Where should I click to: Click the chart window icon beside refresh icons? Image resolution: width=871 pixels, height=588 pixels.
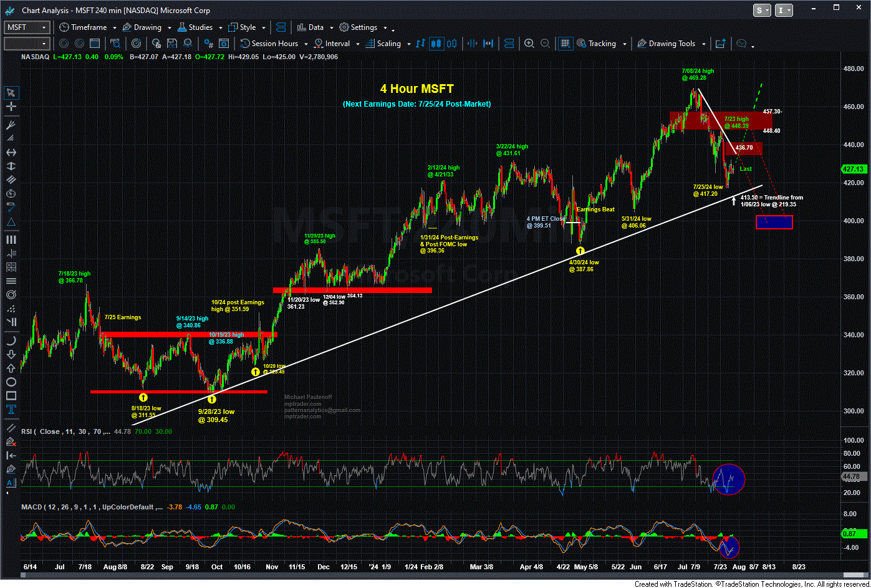pos(94,44)
